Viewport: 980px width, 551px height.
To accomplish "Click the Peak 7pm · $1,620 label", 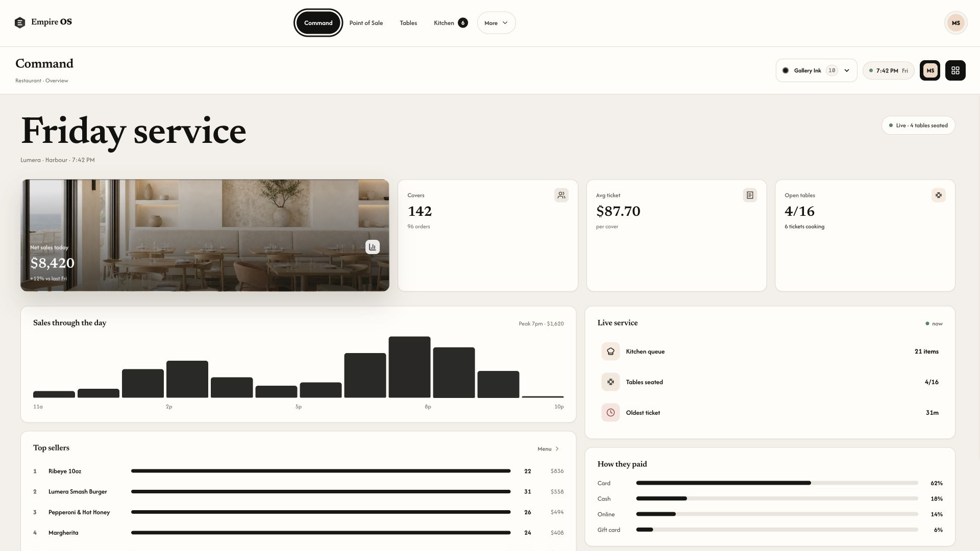I will click(541, 324).
